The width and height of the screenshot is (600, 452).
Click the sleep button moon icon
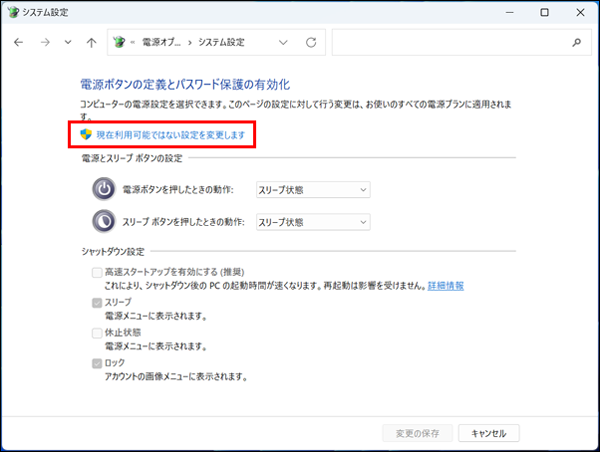pos(103,222)
